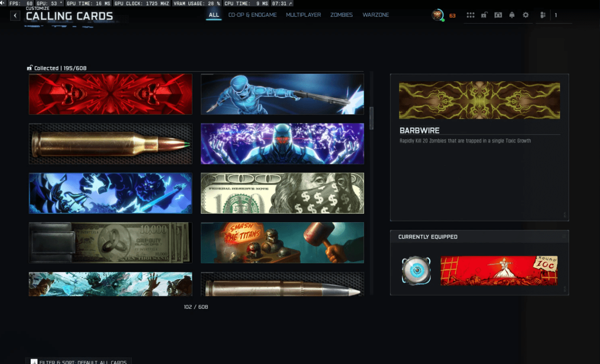Image resolution: width=600 pixels, height=364 pixels.
Task: Open the settings gear icon
Action: (525, 15)
